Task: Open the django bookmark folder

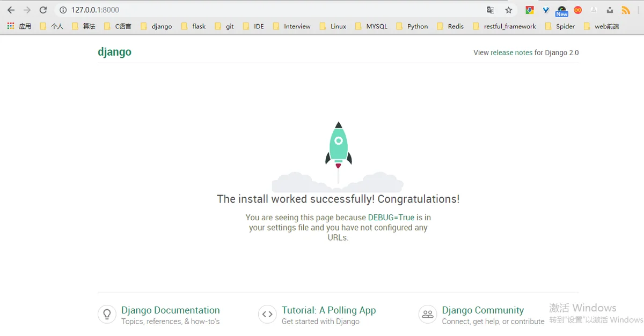Action: [x=156, y=26]
